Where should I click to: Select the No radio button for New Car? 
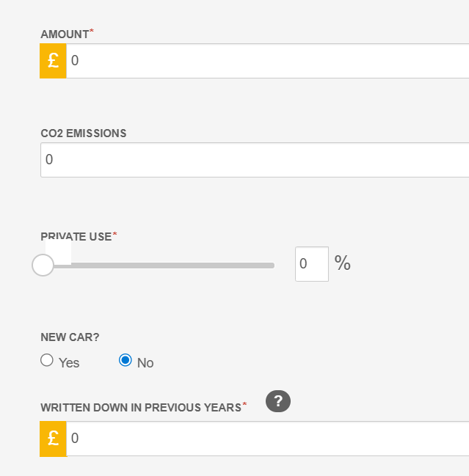(x=126, y=360)
